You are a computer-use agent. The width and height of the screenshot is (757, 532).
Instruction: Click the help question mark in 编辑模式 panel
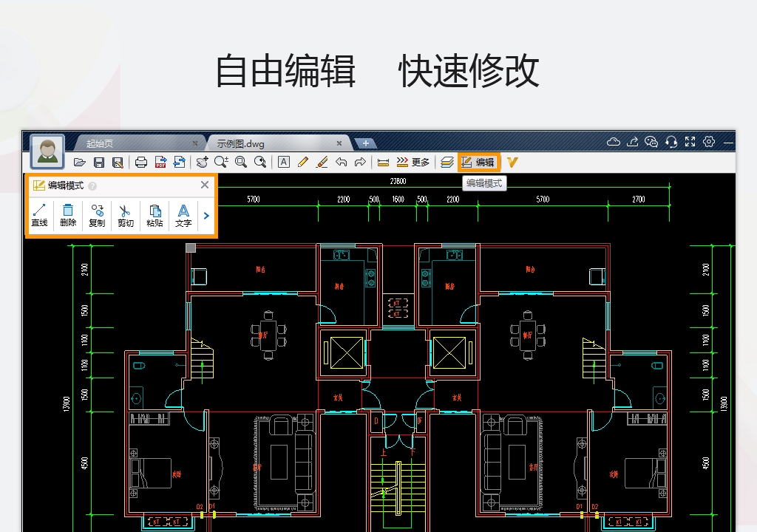click(92, 185)
